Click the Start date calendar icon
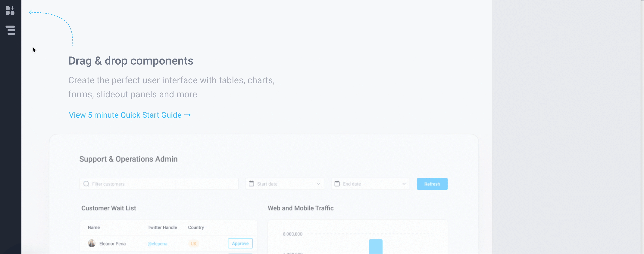The image size is (644, 254). click(251, 184)
